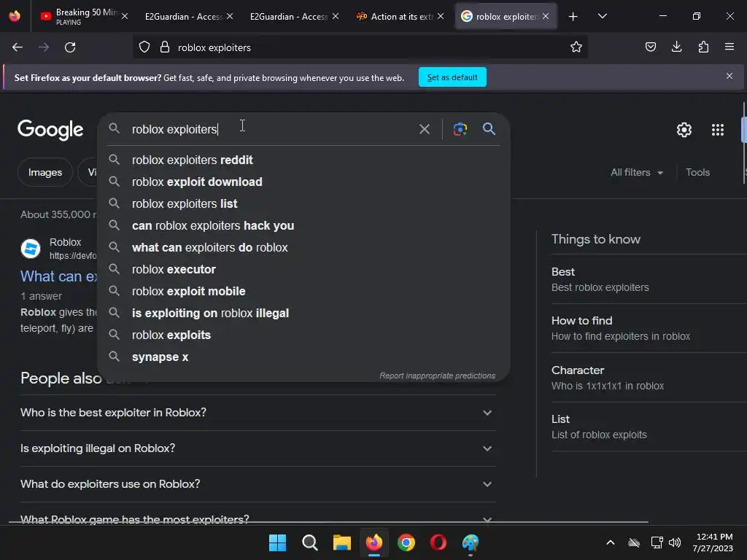Choose suggestion what can exploiters do roblox
The height and width of the screenshot is (560, 747).
click(303, 248)
